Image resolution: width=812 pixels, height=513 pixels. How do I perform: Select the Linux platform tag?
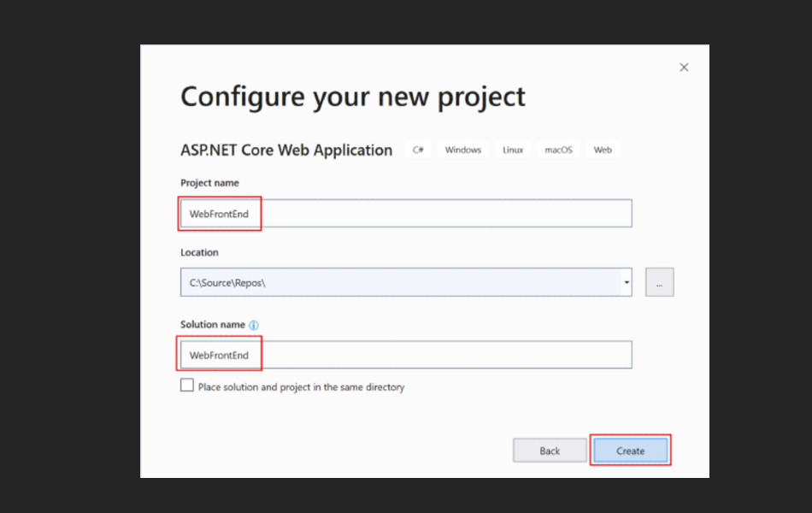(512, 149)
